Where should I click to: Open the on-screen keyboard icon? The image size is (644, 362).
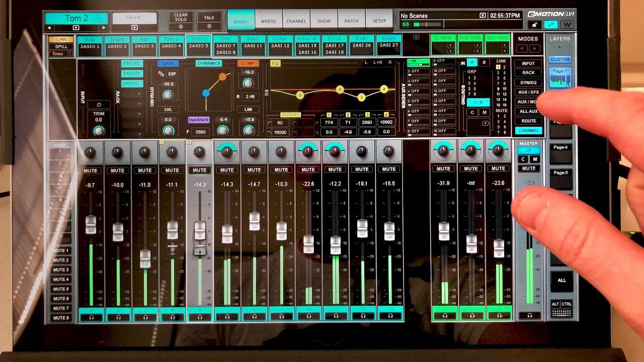[x=561, y=313]
